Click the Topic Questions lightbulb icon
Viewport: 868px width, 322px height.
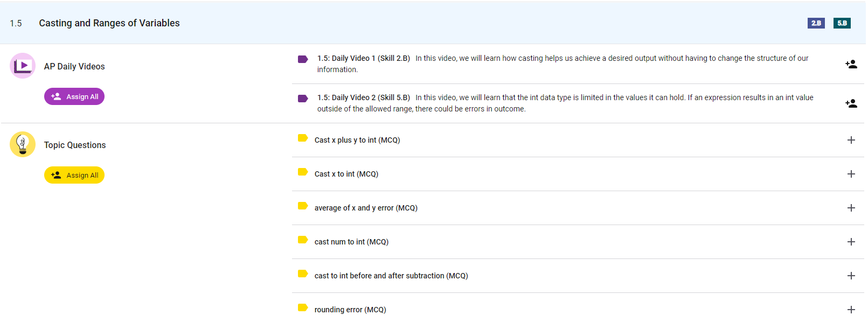(x=23, y=144)
